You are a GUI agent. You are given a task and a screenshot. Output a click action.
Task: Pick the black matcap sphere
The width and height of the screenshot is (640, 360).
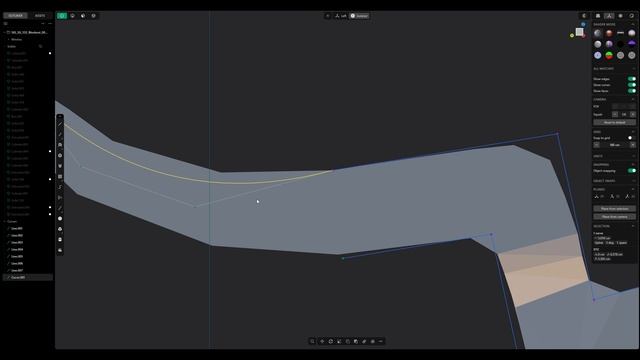(x=620, y=44)
